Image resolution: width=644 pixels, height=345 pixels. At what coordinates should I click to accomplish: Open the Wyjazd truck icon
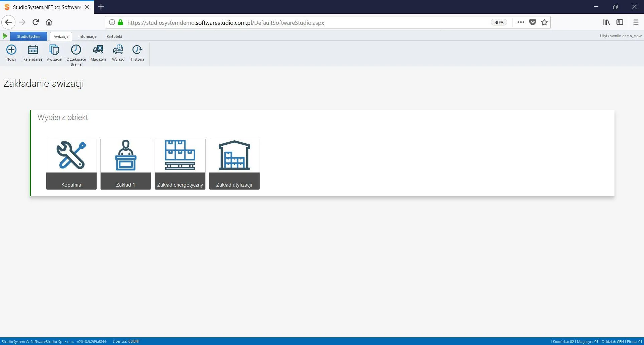[x=118, y=50]
